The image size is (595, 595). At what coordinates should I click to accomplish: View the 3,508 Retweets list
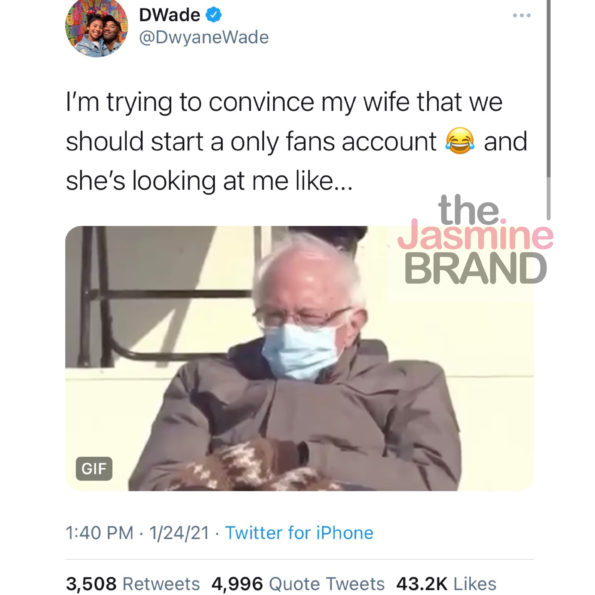pos(133,583)
